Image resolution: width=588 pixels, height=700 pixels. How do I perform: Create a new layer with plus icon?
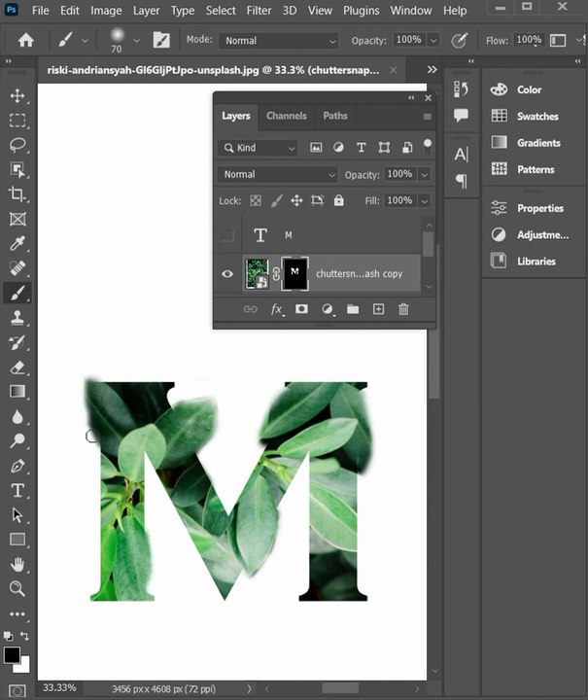(378, 309)
